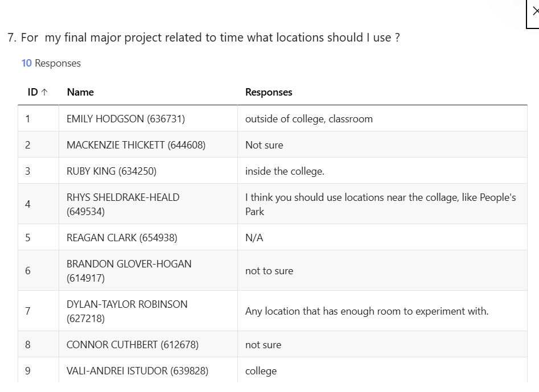Select Vali-Andrei Istudor's 'college' response
Image resolution: width=539 pixels, height=392 pixels.
(x=261, y=371)
